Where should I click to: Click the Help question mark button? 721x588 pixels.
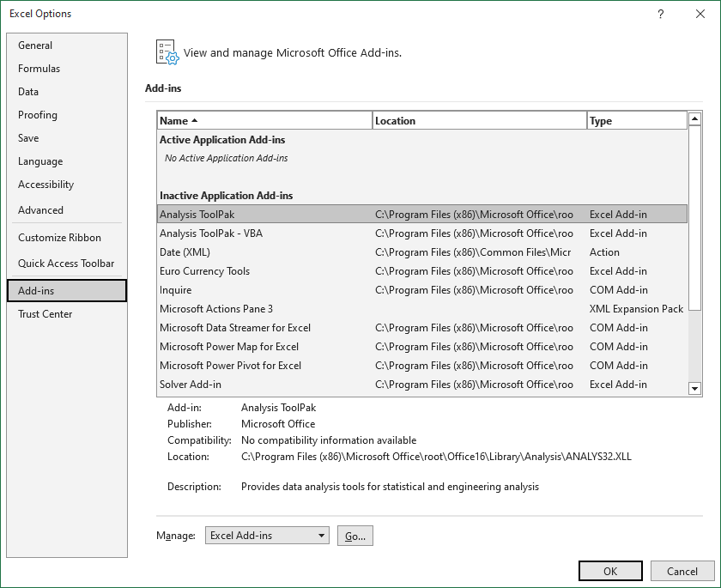tap(661, 14)
